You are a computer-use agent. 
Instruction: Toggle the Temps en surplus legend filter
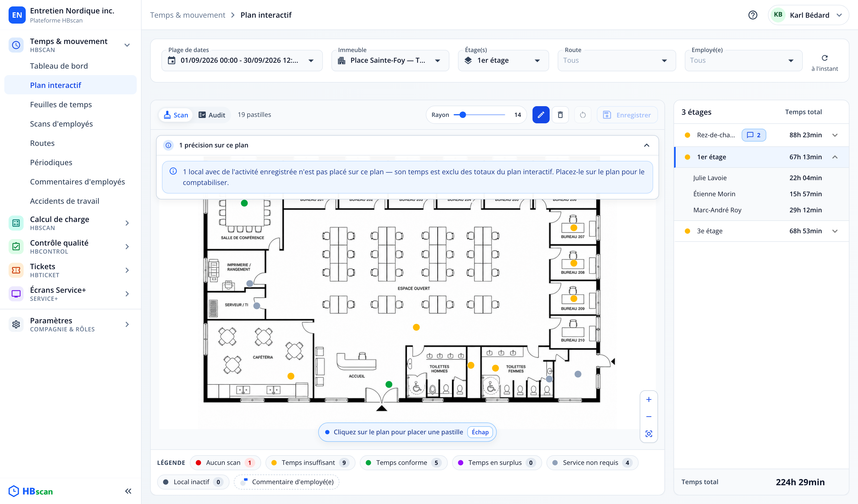(x=497, y=462)
